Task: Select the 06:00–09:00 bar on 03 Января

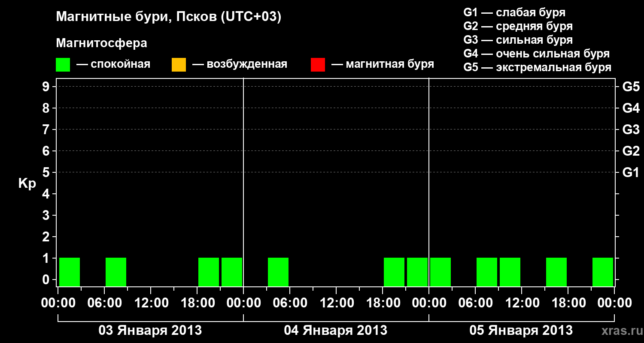Action: tap(116, 272)
